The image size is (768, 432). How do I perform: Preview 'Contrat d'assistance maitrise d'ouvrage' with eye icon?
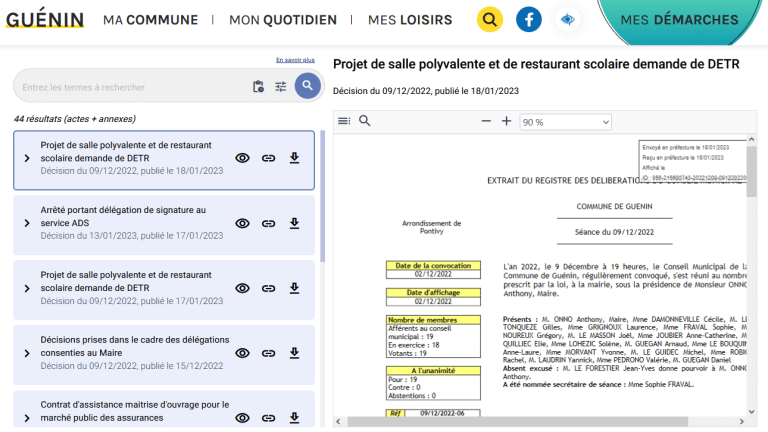pyautogui.click(x=242, y=418)
